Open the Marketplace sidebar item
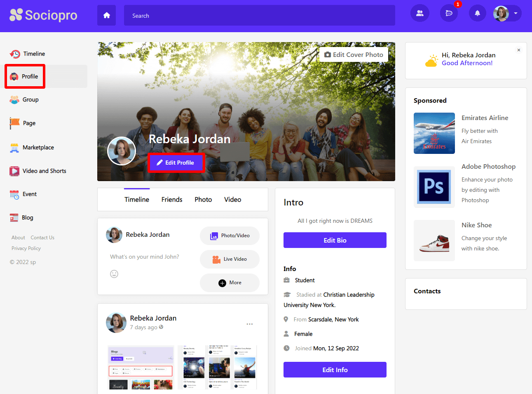 click(x=38, y=148)
